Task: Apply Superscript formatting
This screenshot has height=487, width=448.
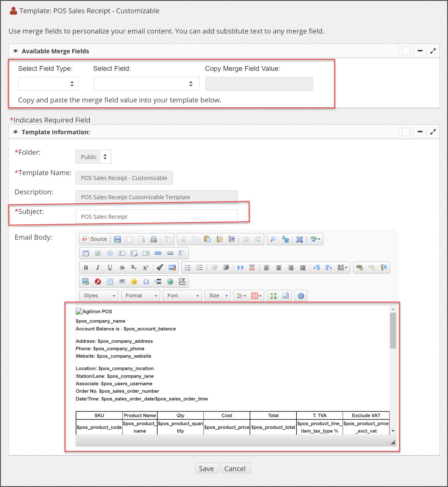Action: (x=146, y=267)
